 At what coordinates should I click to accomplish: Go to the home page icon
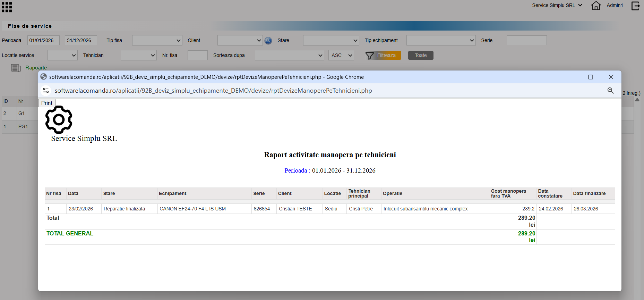pos(596,6)
